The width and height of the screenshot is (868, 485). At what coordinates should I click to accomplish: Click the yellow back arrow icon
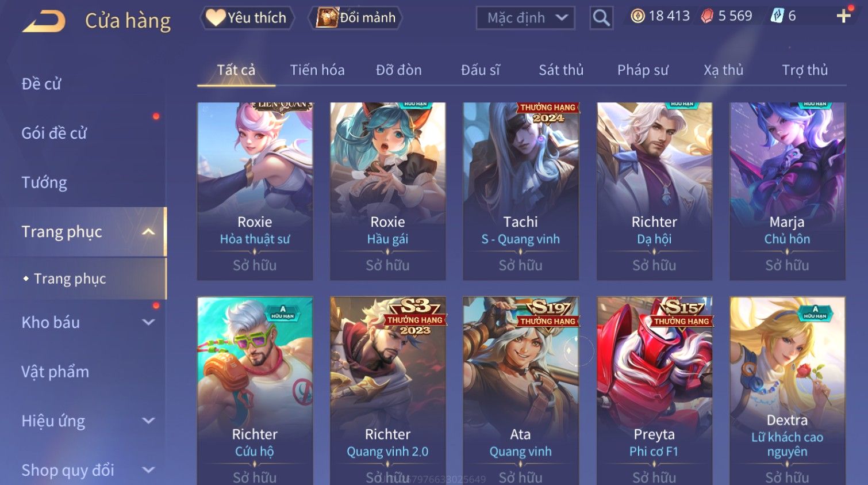[x=44, y=21]
